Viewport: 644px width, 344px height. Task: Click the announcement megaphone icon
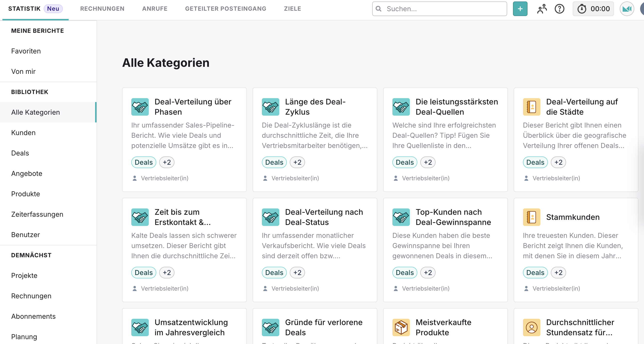click(627, 9)
